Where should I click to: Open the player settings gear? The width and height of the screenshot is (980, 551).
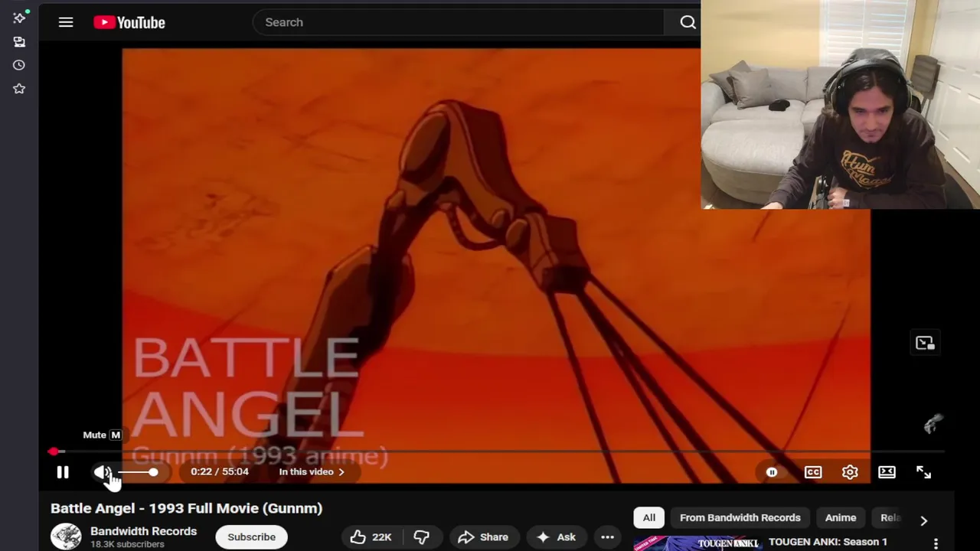(850, 472)
